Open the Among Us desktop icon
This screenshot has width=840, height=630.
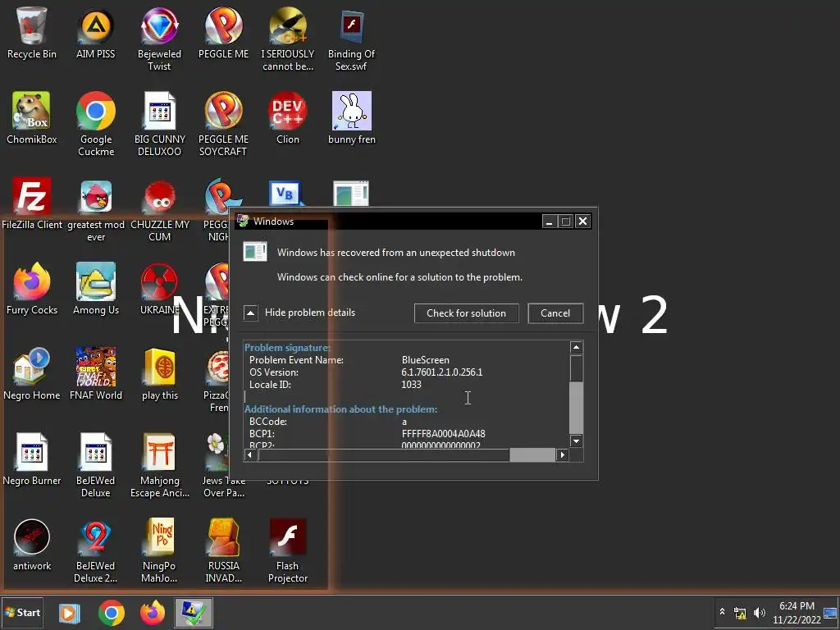point(96,289)
